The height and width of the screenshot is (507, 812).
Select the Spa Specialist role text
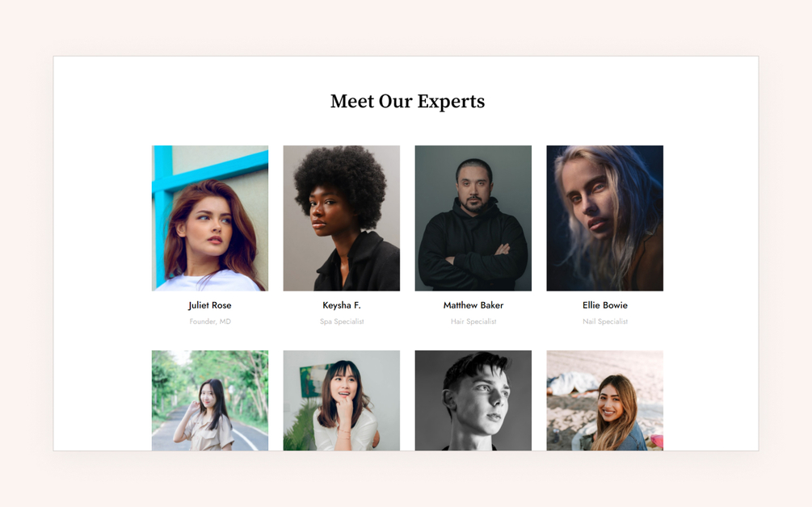(x=341, y=321)
